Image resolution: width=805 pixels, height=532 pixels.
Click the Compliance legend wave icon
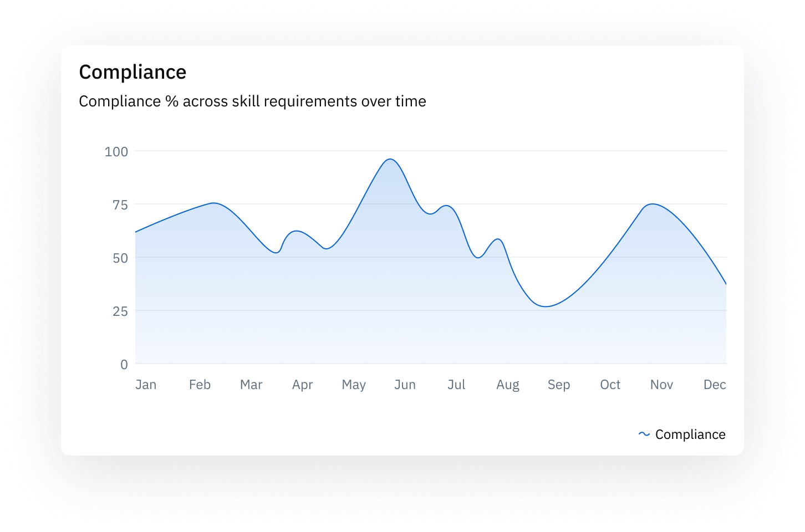(644, 434)
